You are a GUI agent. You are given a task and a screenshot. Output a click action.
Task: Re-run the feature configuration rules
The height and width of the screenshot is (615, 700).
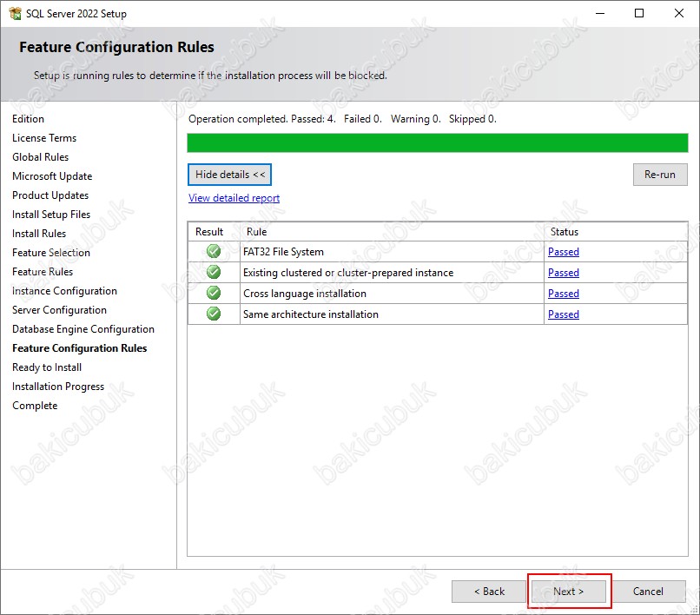click(x=660, y=175)
